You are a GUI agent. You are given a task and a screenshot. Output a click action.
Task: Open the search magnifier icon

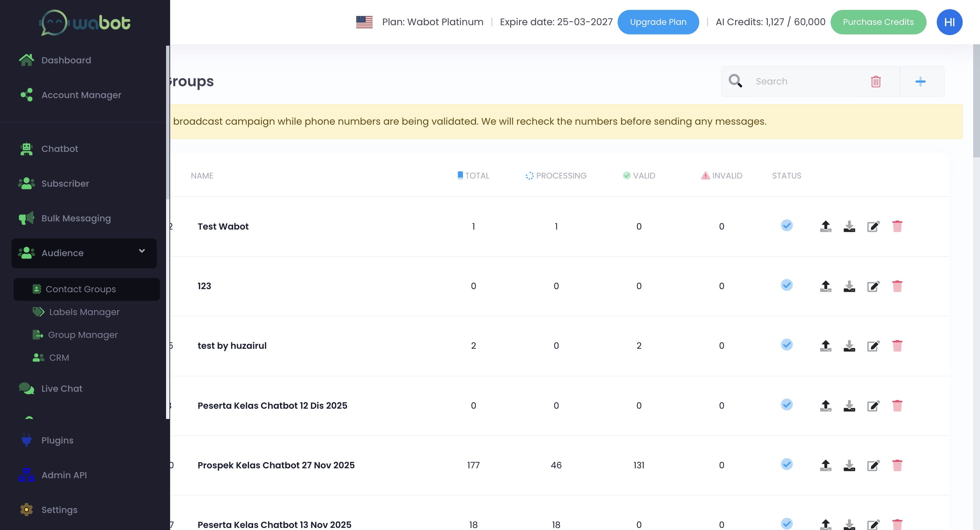pos(736,81)
